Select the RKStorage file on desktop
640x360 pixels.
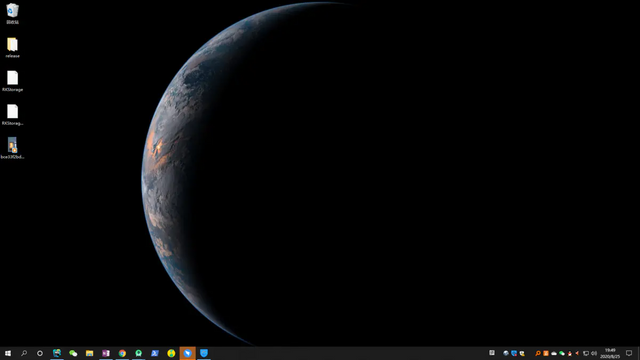click(12, 81)
